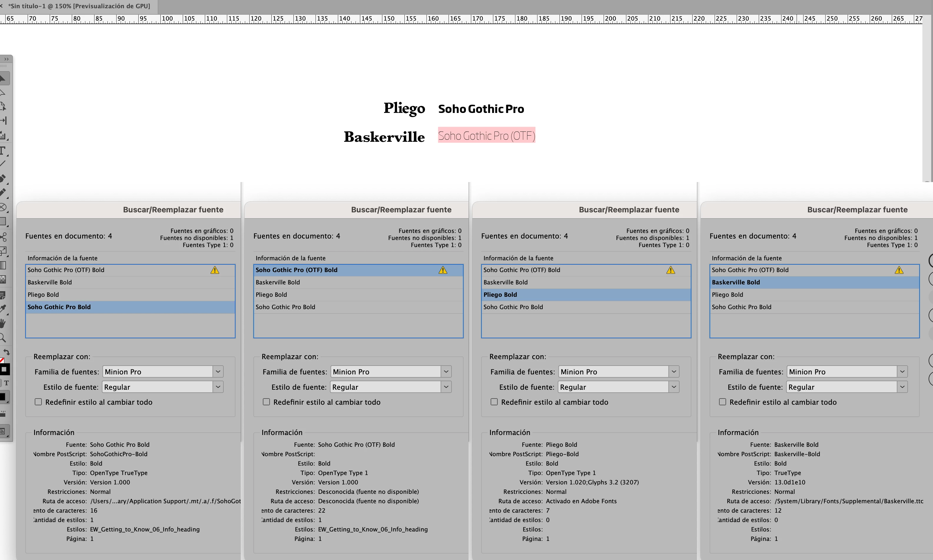Image resolution: width=933 pixels, height=560 pixels.
Task: Choose the Scissors tool
Action: click(x=4, y=237)
